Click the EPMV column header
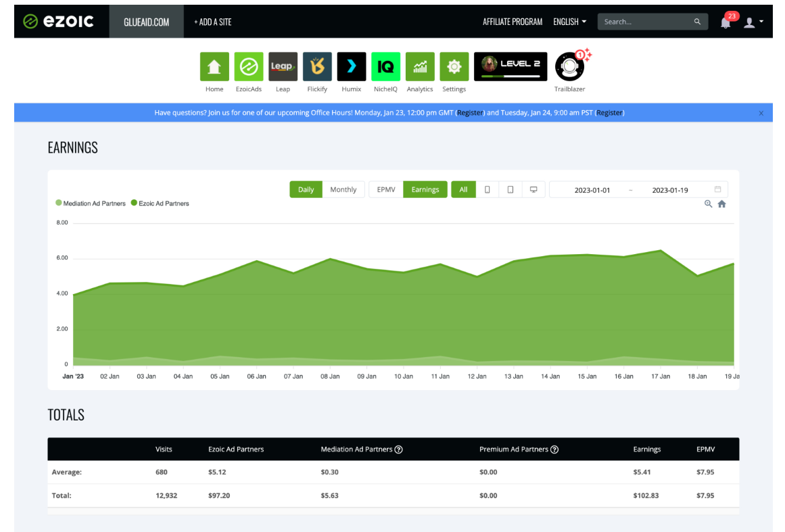This screenshot has height=532, width=785. click(x=705, y=449)
